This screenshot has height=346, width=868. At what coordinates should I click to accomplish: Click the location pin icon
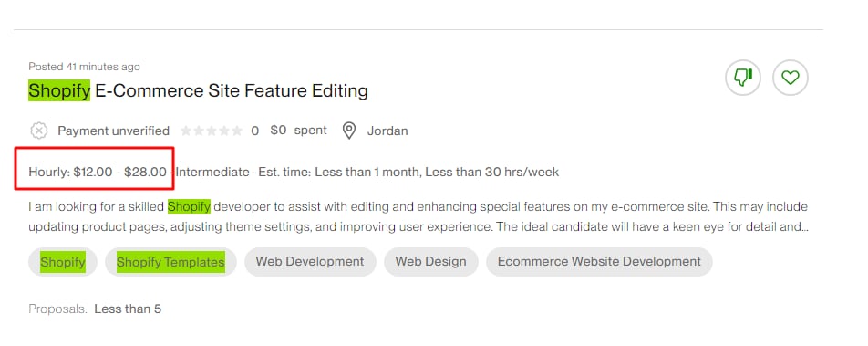point(348,131)
